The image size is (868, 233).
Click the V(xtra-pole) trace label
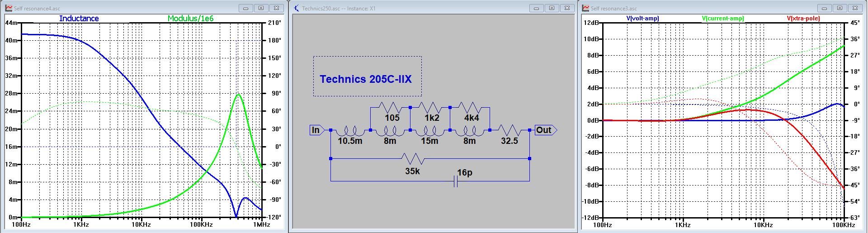coord(803,19)
